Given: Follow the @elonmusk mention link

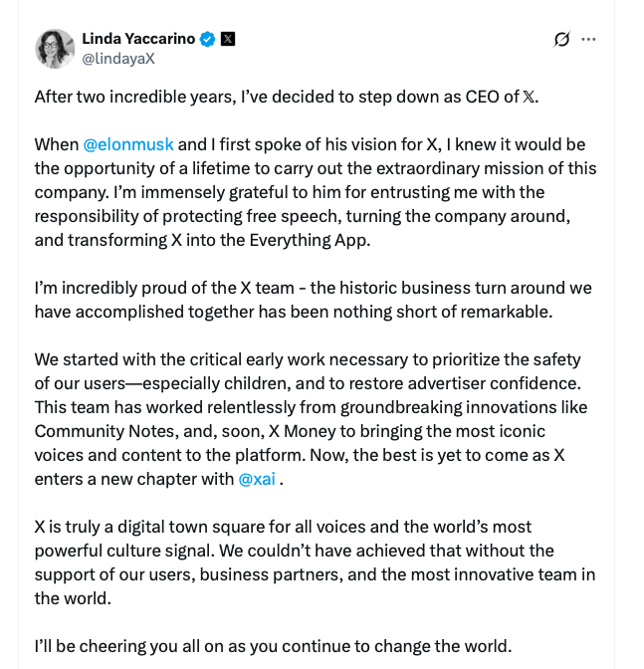Looking at the screenshot, I should click(128, 144).
